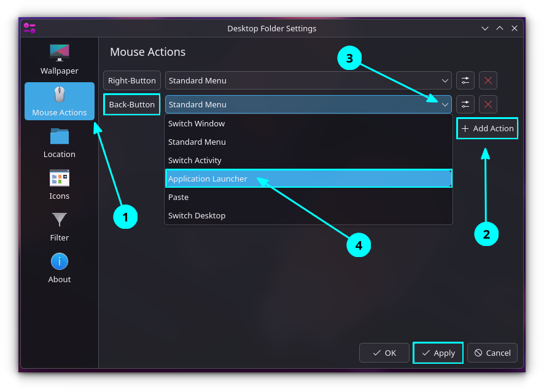Configure the Back-Button action options

coord(465,104)
